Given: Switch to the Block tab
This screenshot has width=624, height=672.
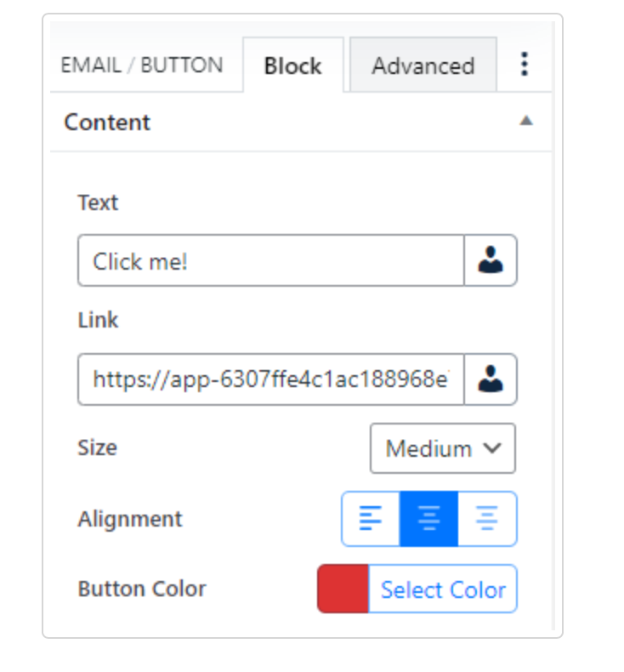Looking at the screenshot, I should click(292, 65).
